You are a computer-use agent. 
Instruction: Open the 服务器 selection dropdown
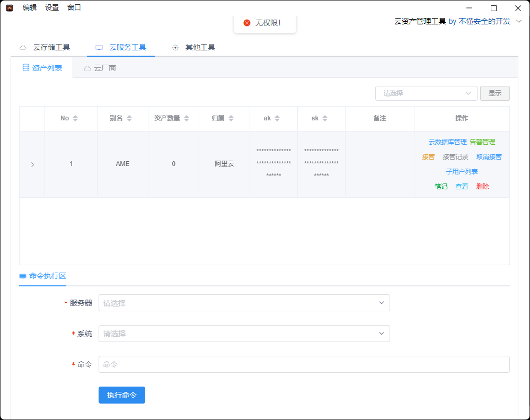pyautogui.click(x=244, y=303)
